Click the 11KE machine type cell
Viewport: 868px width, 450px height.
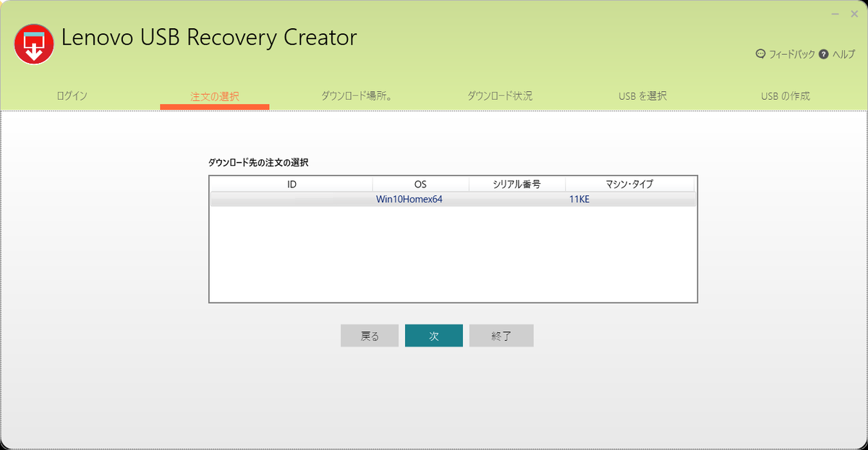(x=579, y=198)
